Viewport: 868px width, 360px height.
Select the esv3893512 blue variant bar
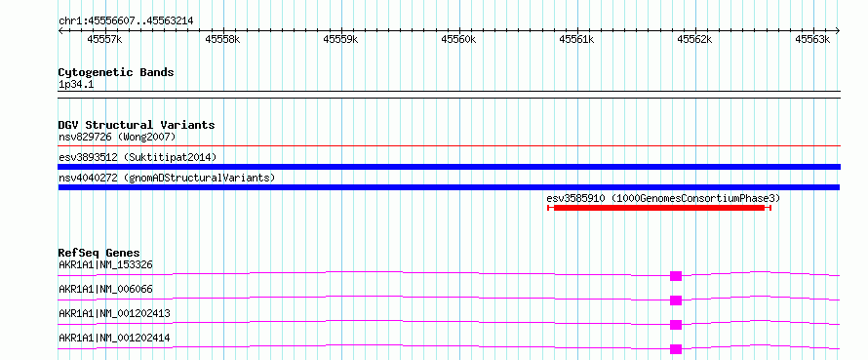pos(449,167)
